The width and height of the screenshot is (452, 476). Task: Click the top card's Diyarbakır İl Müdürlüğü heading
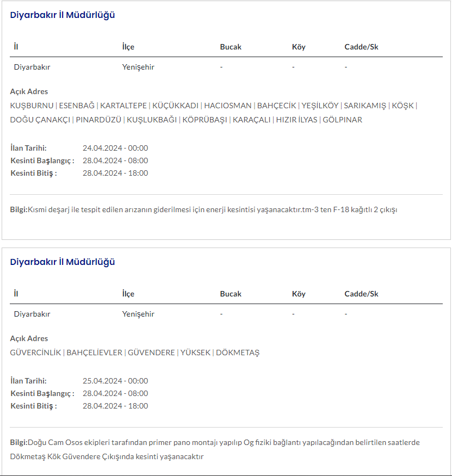pyautogui.click(x=63, y=15)
